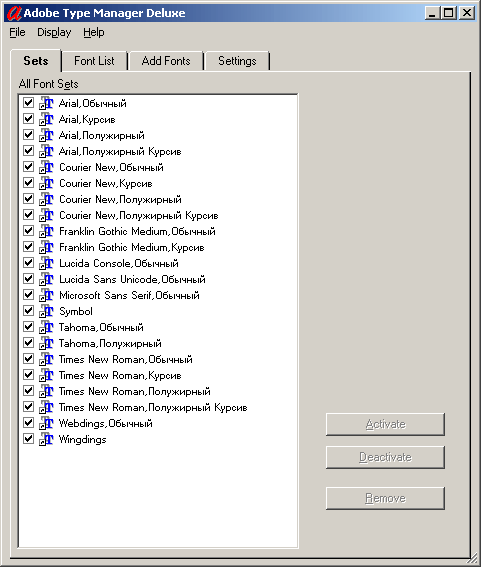
Task: Click the Adobe Type Manager title bar logo
Action: coord(14,13)
